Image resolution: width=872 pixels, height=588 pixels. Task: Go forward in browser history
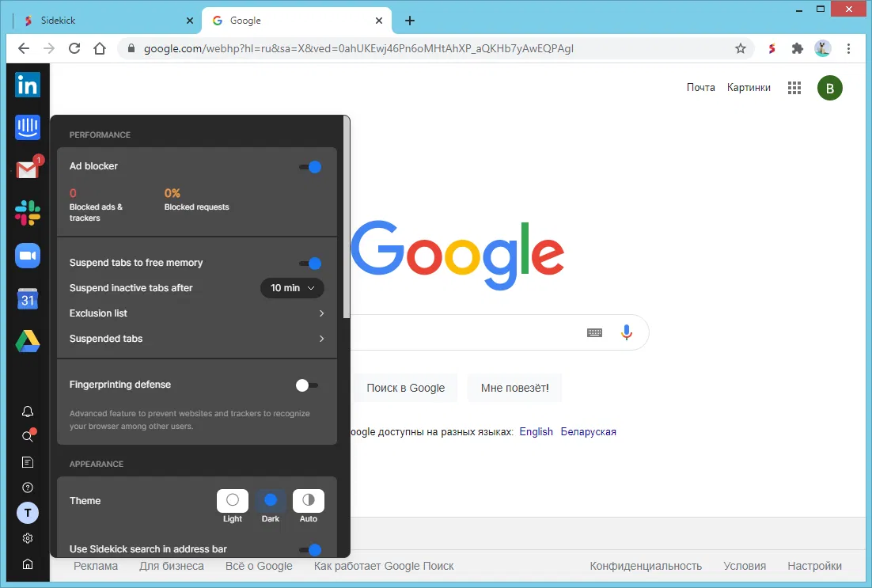tap(49, 48)
